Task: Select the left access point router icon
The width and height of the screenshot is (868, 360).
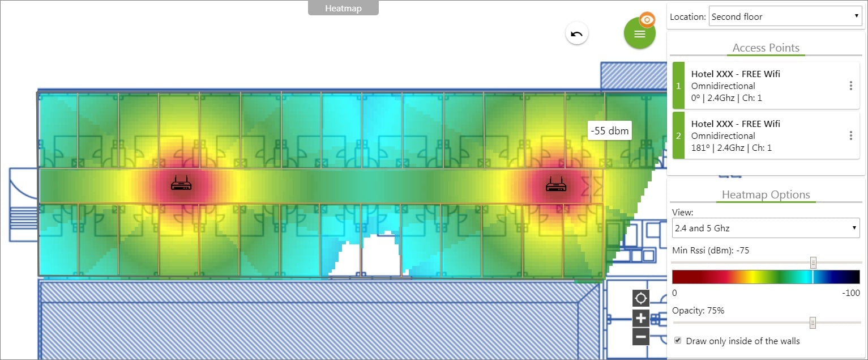Action: click(x=181, y=183)
